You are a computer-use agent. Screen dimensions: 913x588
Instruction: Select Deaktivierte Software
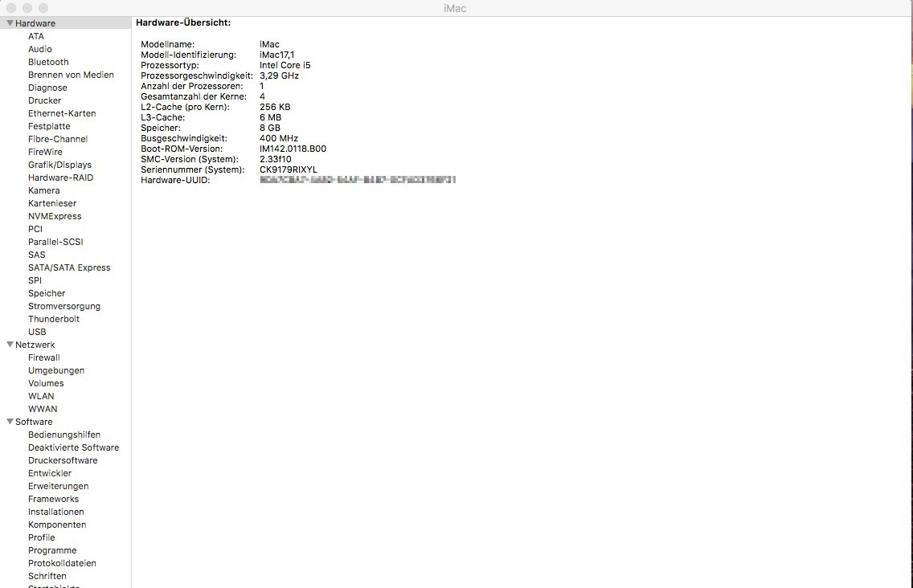(x=73, y=447)
